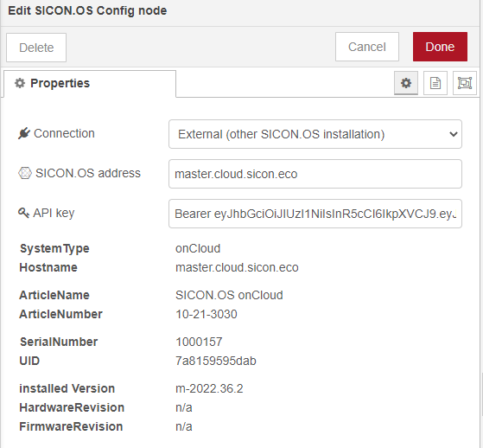
Task: Click the SerialNumber value 1000157
Action: (x=199, y=342)
